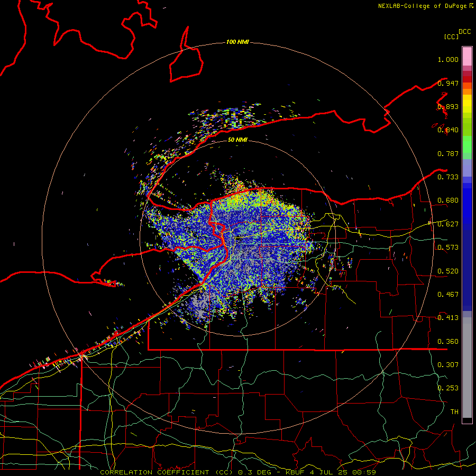
Task: Select the 0.360 legend value
Action: click(448, 342)
